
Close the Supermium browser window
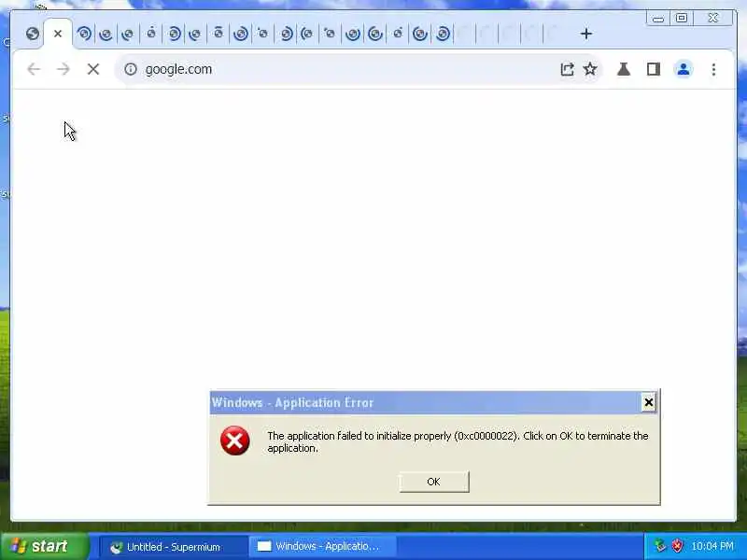pyautogui.click(x=713, y=18)
